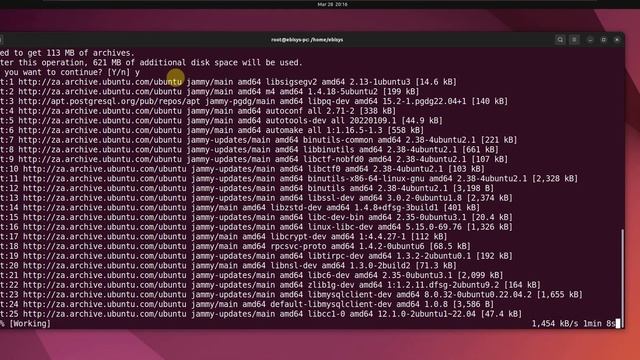This screenshot has width=640, height=360.
Task: Click the 'autotools-dev' package name
Action: pyautogui.click(x=296, y=120)
